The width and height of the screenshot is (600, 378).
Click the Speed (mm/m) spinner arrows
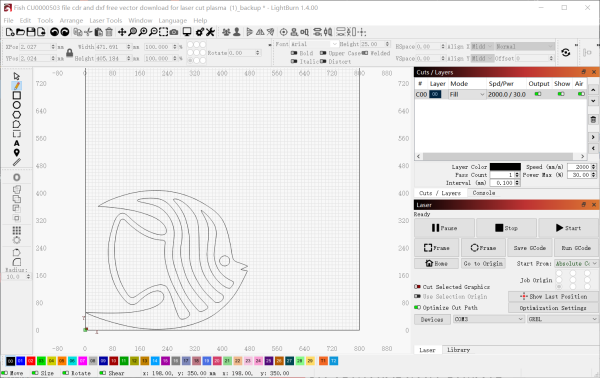tap(593, 167)
